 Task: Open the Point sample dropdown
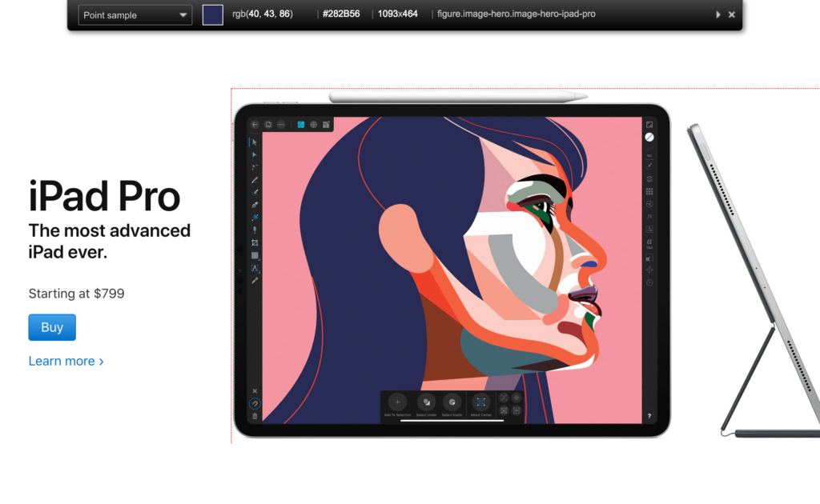[135, 15]
